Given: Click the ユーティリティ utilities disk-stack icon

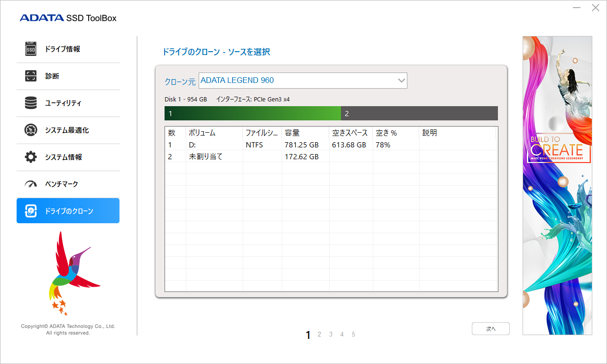Looking at the screenshot, I should point(30,103).
